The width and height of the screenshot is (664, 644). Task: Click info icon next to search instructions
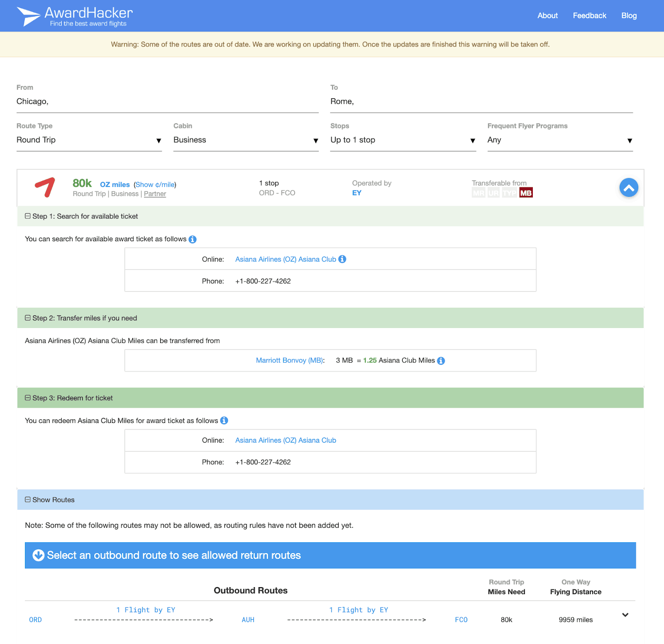click(x=193, y=239)
